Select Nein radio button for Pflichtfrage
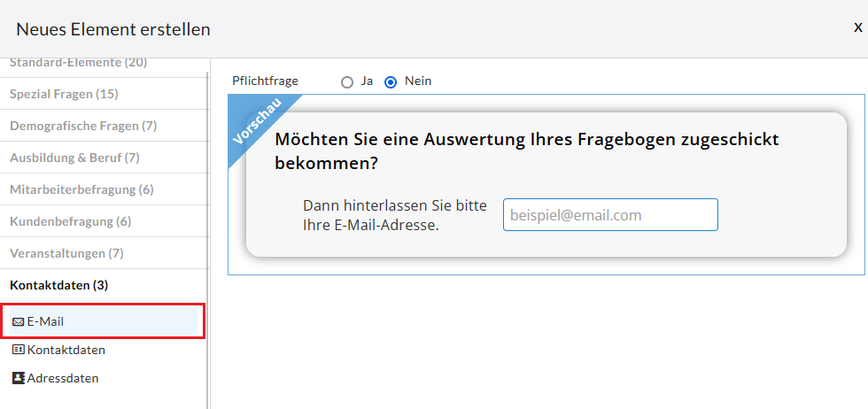The image size is (868, 409). point(391,81)
